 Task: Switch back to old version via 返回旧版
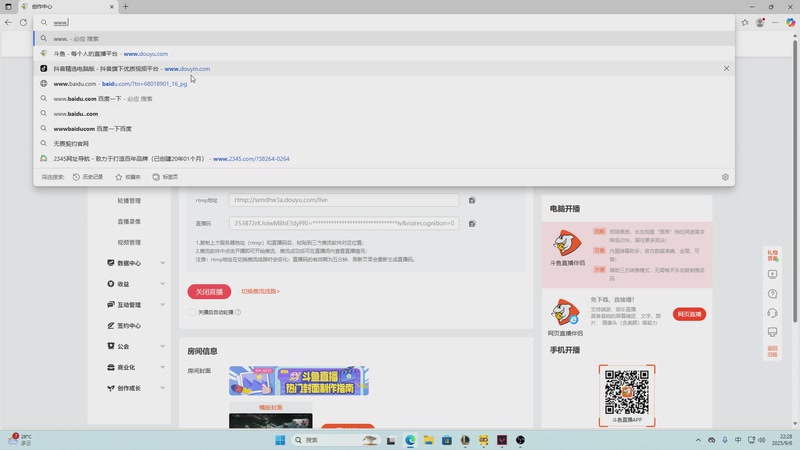(772, 352)
